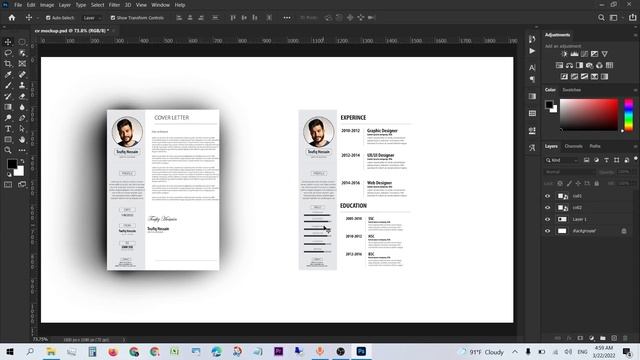
Task: Set the foreground color swatch in toolbar
Action: tap(11, 164)
